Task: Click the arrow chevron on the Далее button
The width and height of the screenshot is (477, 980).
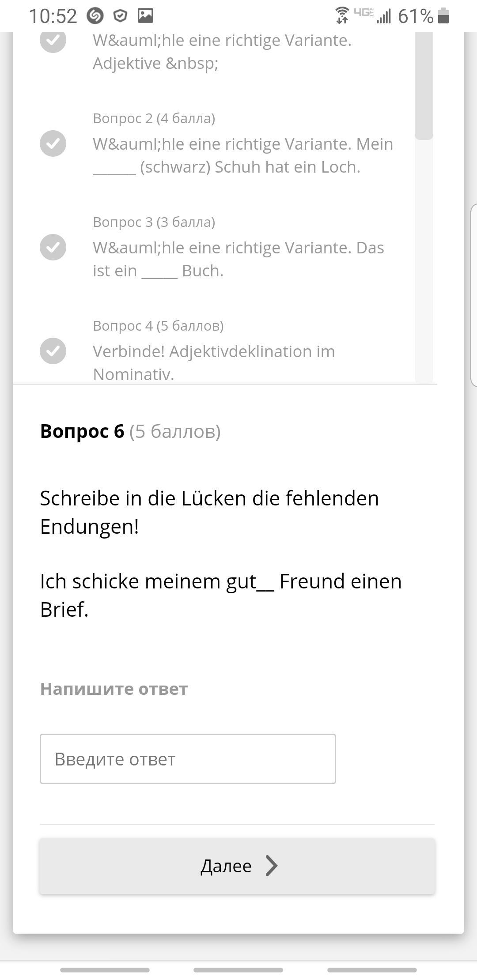Action: [271, 866]
